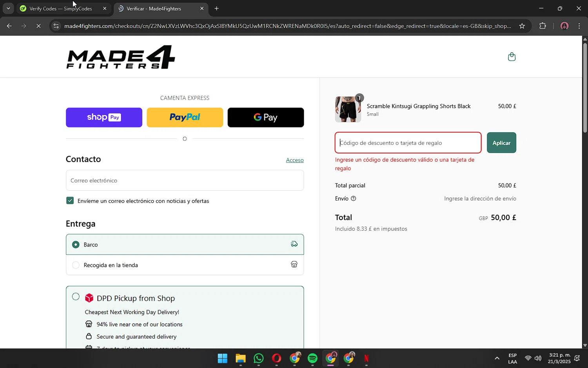Click the store icon in Recogida row
Viewport: 588px width, 368px height.
pos(294,264)
